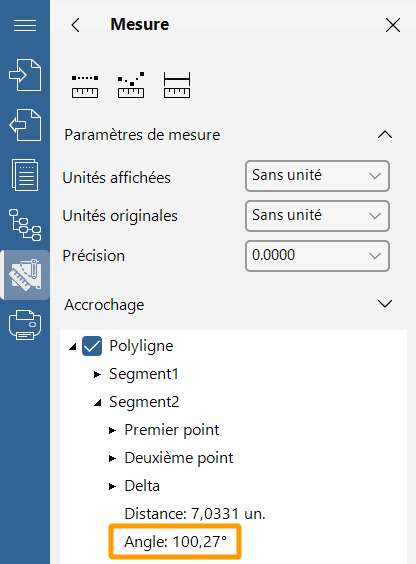
Task: Select the measure ruler sidebar icon
Action: click(x=25, y=275)
